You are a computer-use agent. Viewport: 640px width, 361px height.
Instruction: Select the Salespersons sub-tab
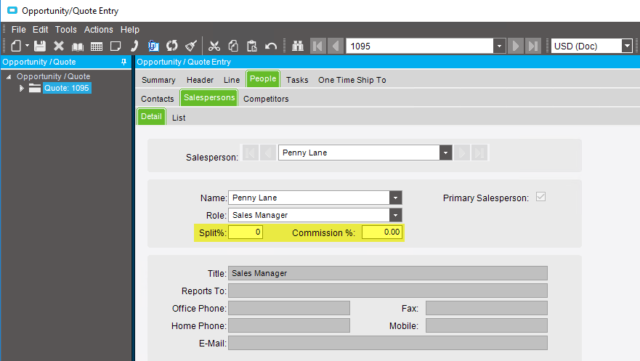[x=209, y=98]
